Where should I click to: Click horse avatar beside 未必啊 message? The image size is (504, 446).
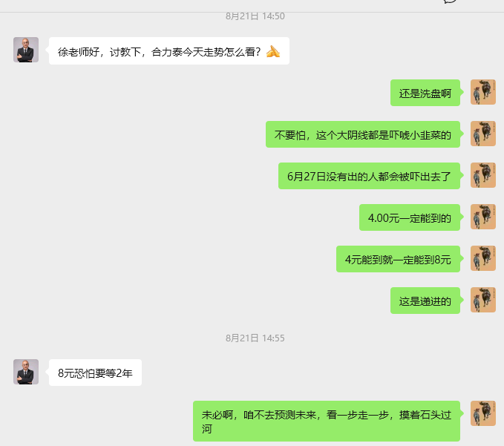(483, 413)
